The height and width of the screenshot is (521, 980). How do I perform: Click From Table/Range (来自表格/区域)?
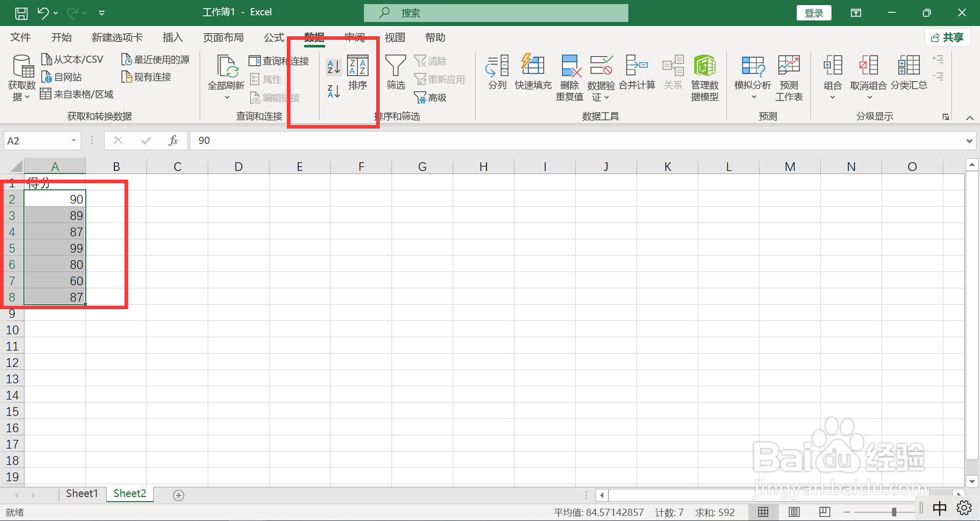pos(77,94)
